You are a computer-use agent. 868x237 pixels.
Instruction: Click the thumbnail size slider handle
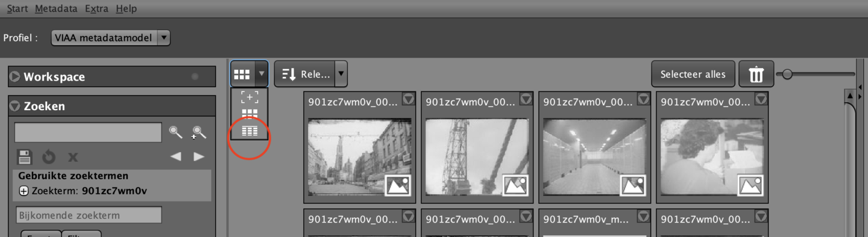[x=787, y=74]
